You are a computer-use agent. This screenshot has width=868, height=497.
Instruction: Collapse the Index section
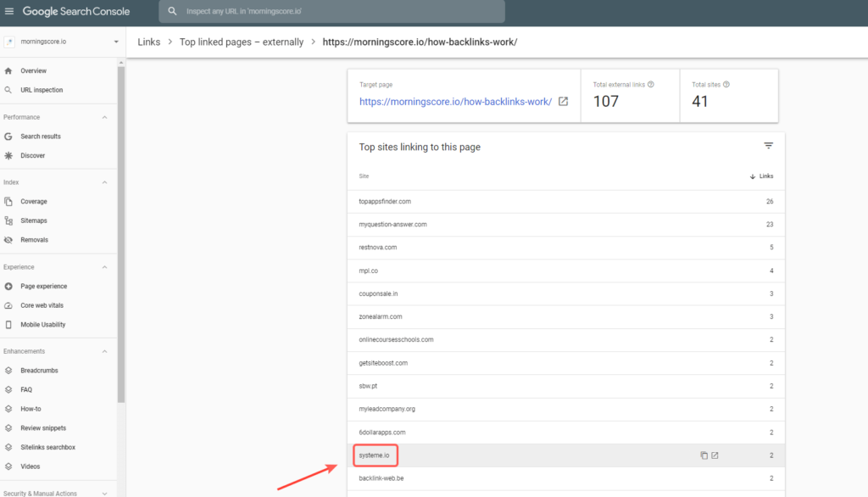[x=105, y=182]
